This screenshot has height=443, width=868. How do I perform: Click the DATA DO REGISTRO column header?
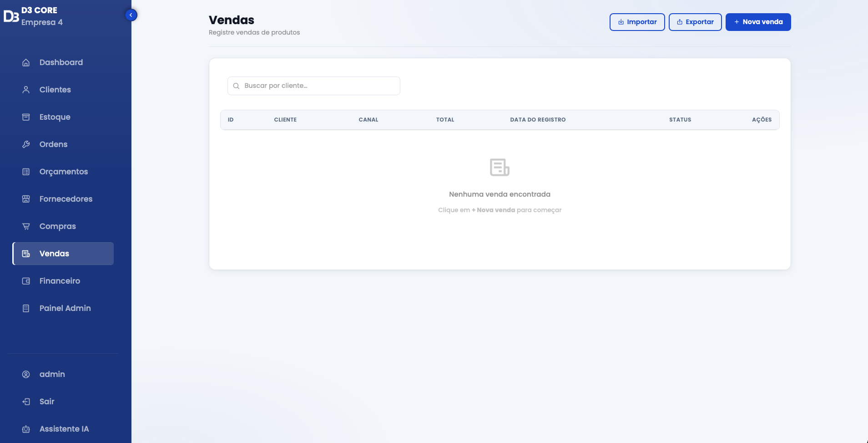[538, 120]
